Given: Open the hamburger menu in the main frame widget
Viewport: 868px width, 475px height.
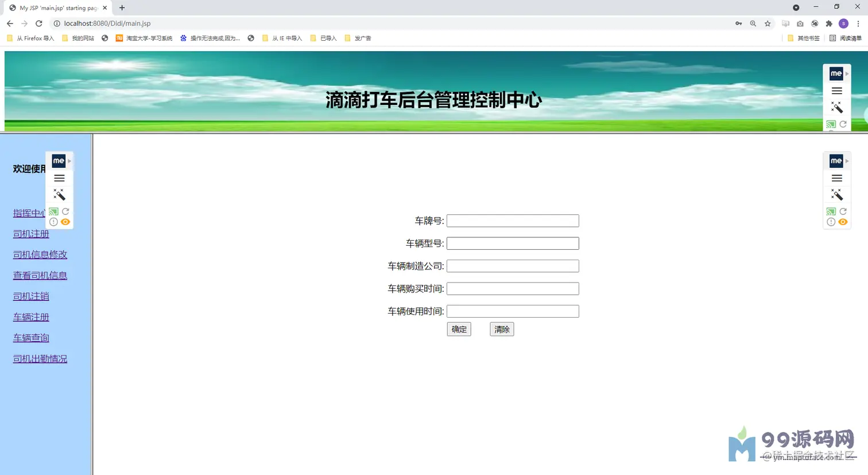Looking at the screenshot, I should pos(837,178).
